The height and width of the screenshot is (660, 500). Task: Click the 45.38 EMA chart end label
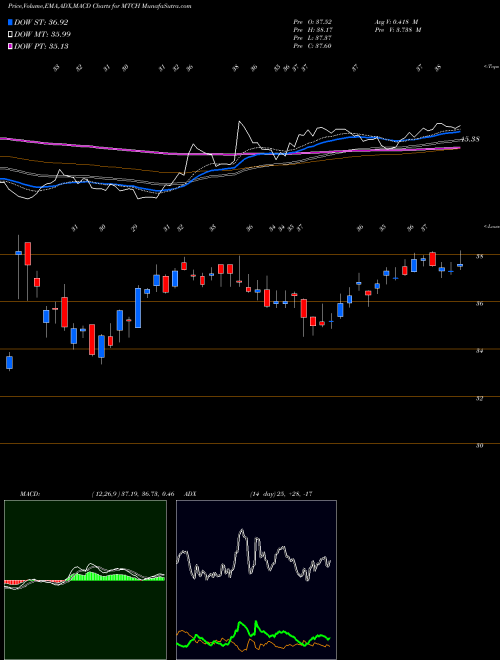pyautogui.click(x=469, y=139)
